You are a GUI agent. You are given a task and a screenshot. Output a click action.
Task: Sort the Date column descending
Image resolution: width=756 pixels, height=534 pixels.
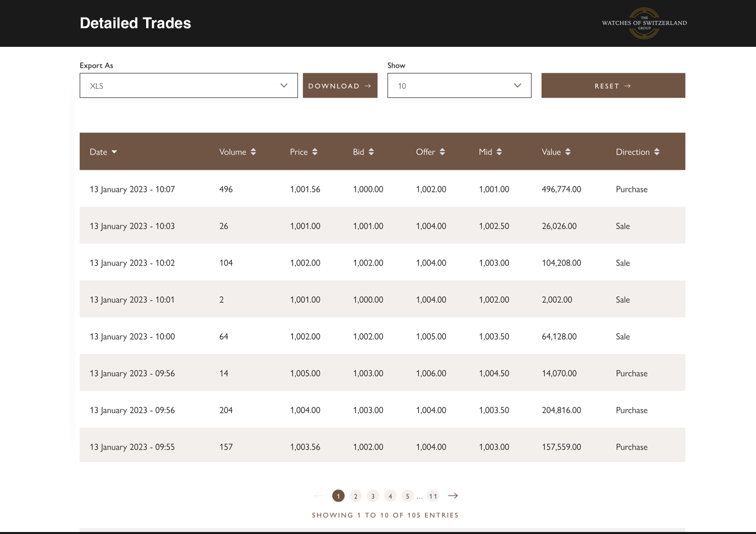(114, 152)
